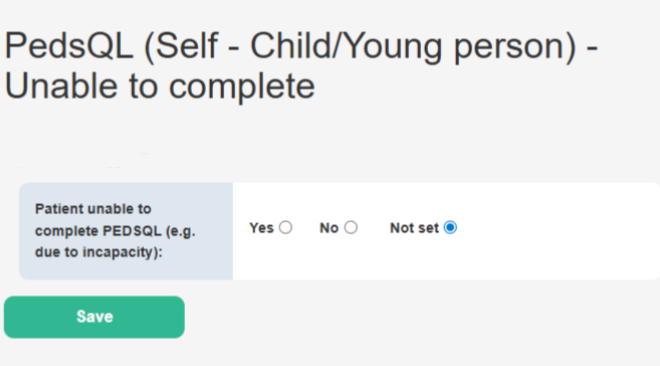Viewport: 660px width, 366px height.
Task: Reset the answer to Not set
Action: tap(450, 228)
